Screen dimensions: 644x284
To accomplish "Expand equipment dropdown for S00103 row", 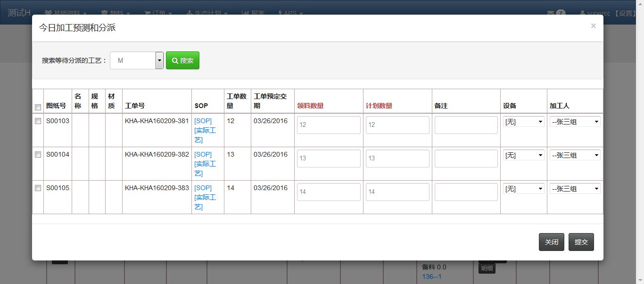I will 524,122.
